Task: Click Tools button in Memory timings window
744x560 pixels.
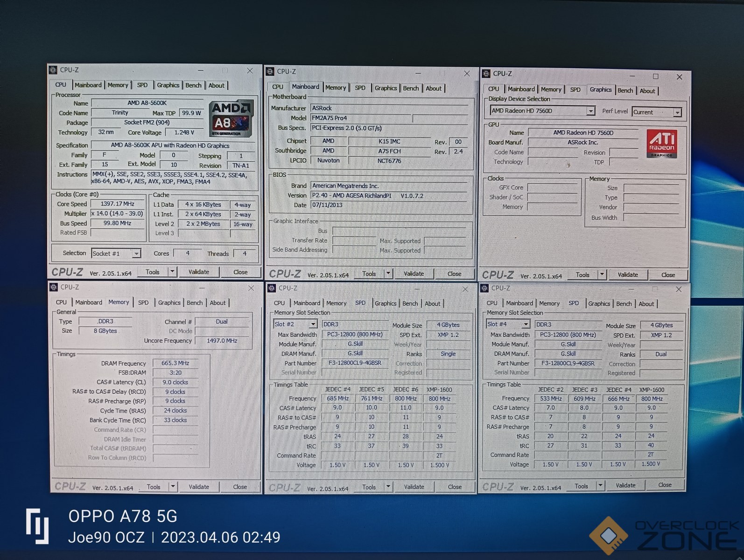Action: pos(154,487)
